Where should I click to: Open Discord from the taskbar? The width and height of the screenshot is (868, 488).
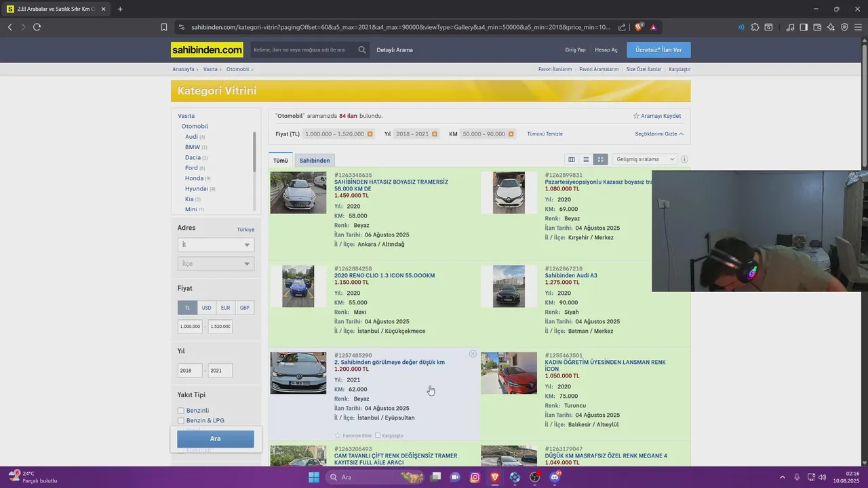pyautogui.click(x=555, y=477)
